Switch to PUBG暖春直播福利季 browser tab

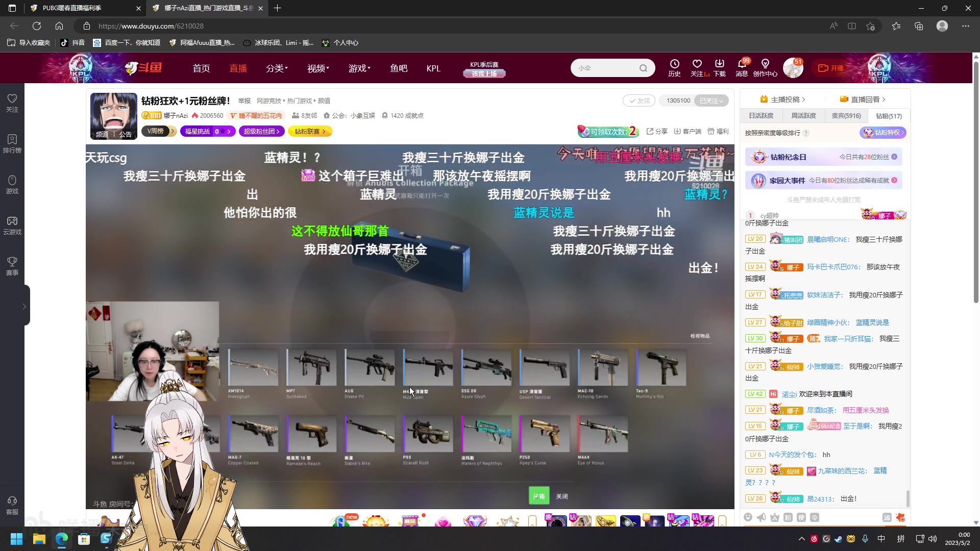(x=84, y=8)
